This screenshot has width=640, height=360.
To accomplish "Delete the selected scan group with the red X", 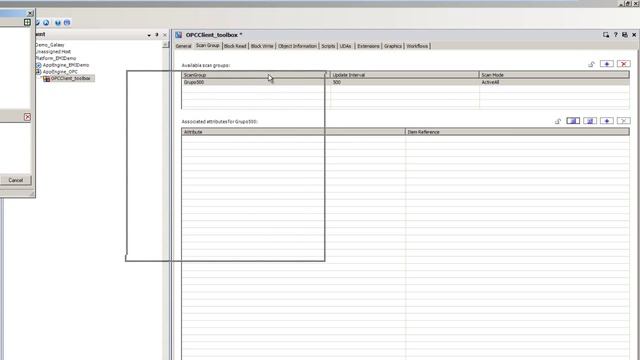I will 623,64.
